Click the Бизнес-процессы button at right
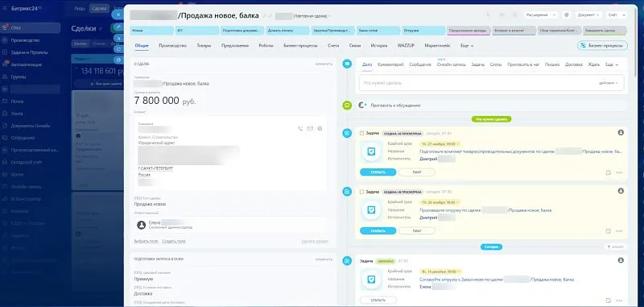The image size is (644, 307). (602, 46)
